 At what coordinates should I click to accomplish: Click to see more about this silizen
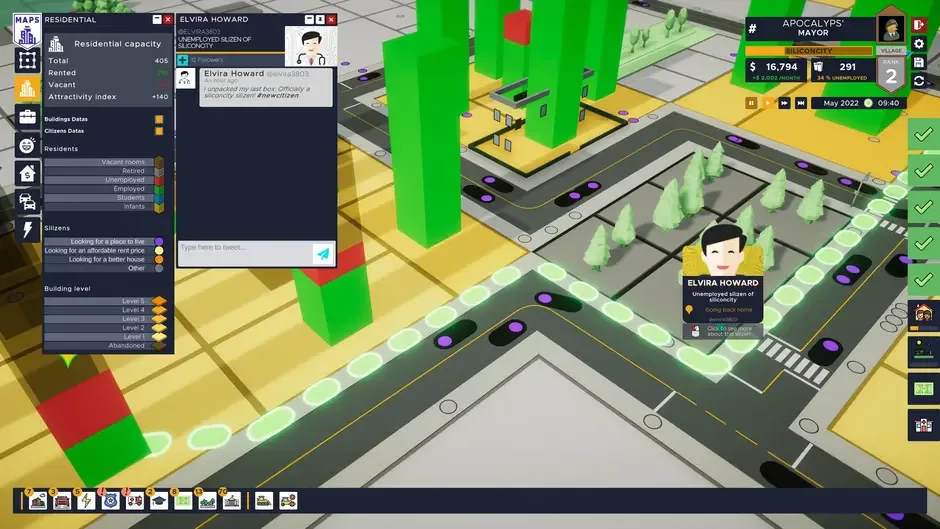click(722, 331)
